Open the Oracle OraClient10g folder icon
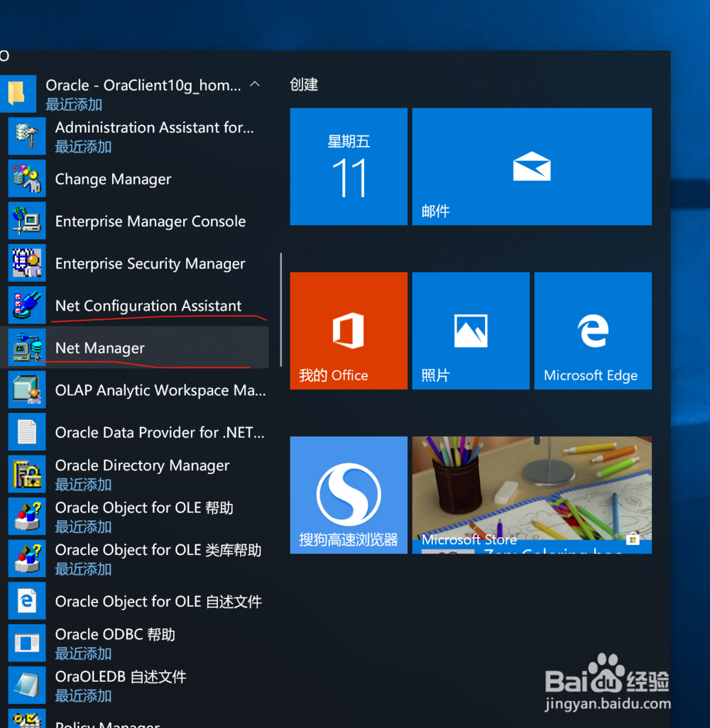 (17, 94)
